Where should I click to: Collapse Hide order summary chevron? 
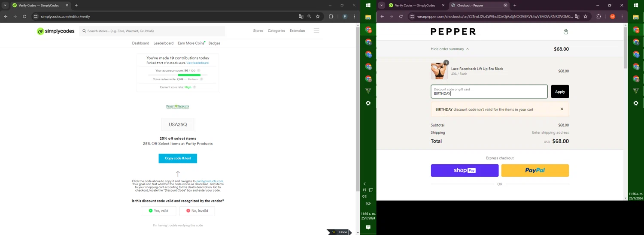coord(468,49)
